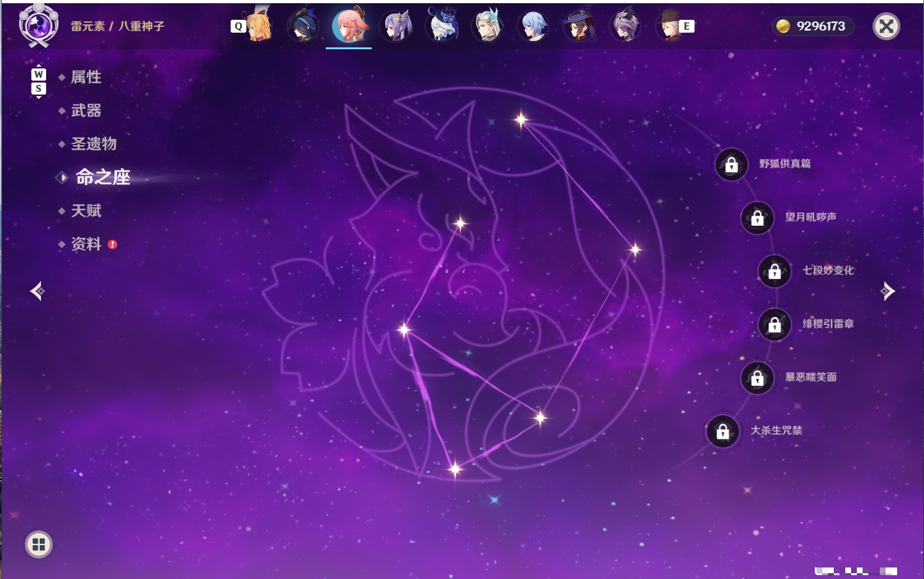Switch to the purple witch-hat character portrait

tap(580, 26)
